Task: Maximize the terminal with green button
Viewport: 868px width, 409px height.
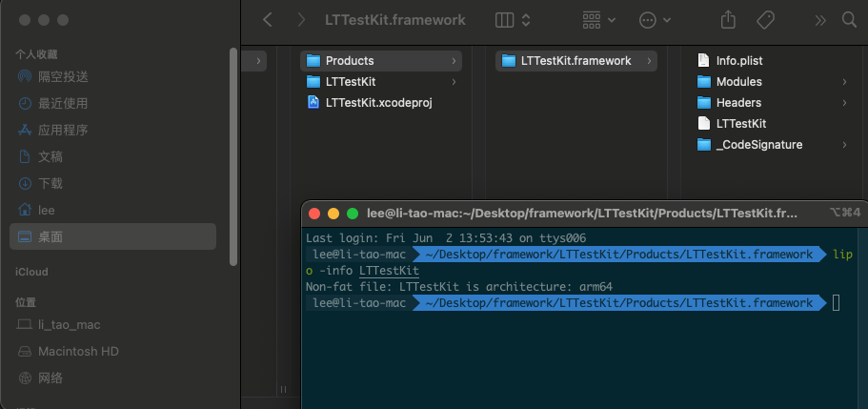Action: [x=353, y=214]
